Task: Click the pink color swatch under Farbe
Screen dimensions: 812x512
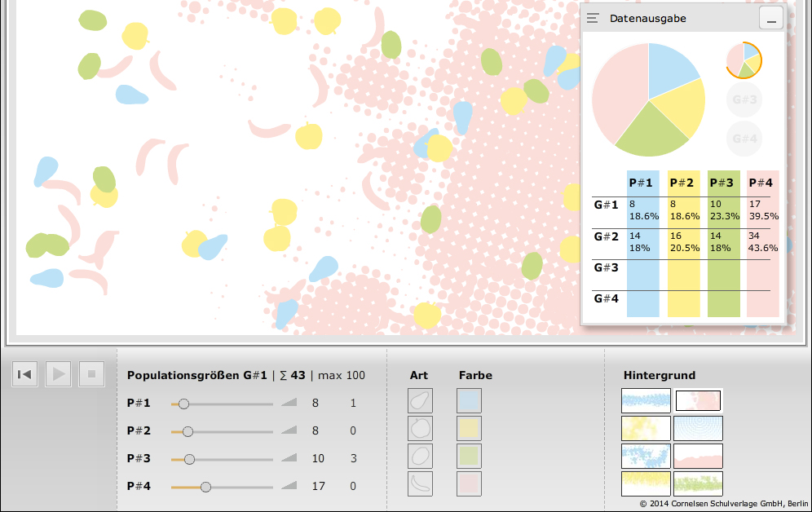Action: (x=469, y=484)
